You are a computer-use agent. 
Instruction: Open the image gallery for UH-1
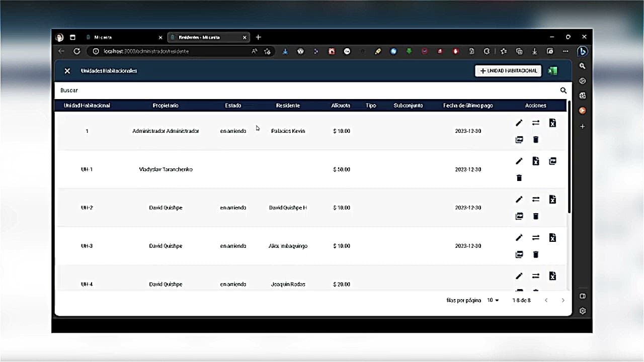coord(552,161)
